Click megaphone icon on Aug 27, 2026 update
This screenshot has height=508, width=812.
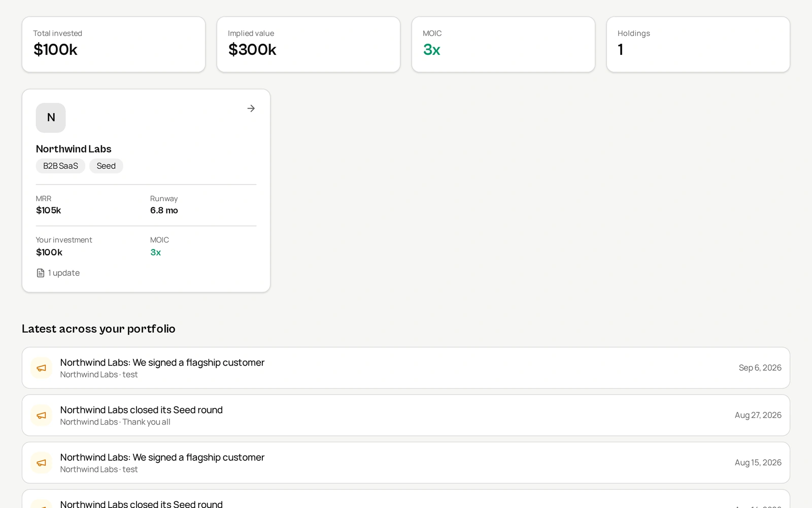[42, 415]
